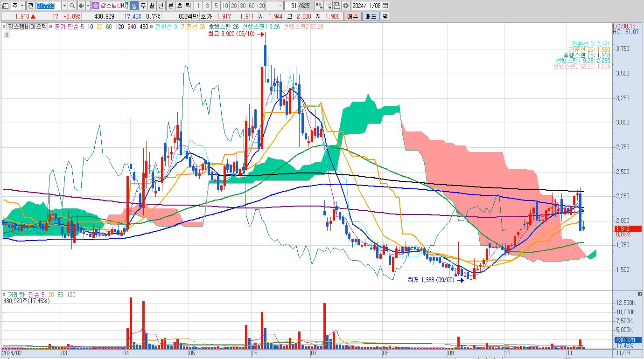Image resolution: width=644 pixels, height=359 pixels.
Task: Open the chart settings gear icon
Action: coord(345,6)
